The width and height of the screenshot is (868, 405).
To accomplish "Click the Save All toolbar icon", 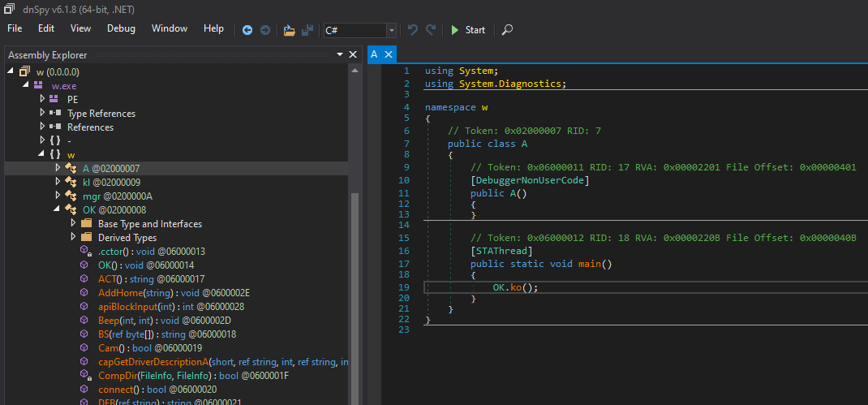I will pos(307,30).
